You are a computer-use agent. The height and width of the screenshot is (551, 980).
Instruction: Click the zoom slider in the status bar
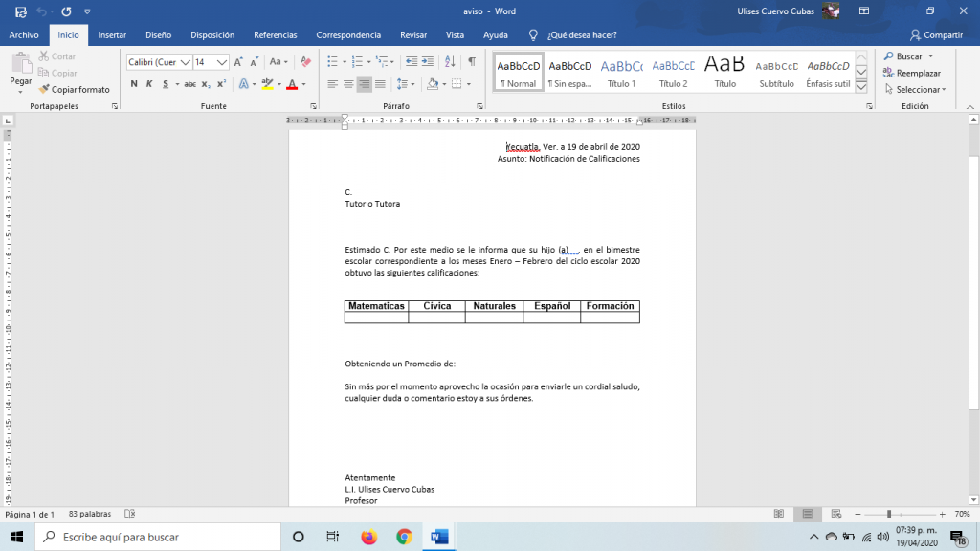[x=889, y=514]
